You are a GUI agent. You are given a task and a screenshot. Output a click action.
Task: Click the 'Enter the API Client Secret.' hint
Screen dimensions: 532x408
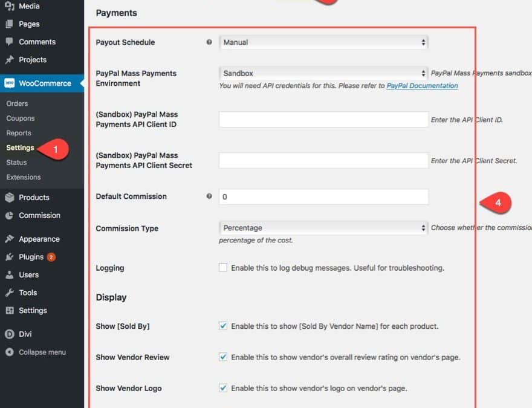point(474,161)
